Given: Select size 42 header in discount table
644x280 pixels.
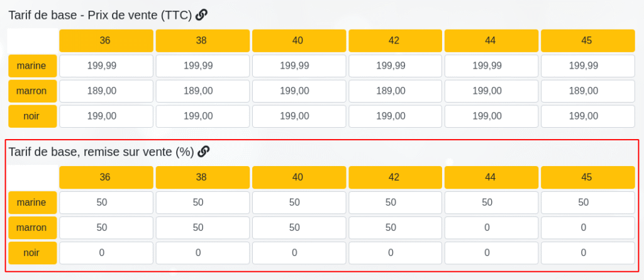Looking at the screenshot, I should pyautogui.click(x=394, y=177).
